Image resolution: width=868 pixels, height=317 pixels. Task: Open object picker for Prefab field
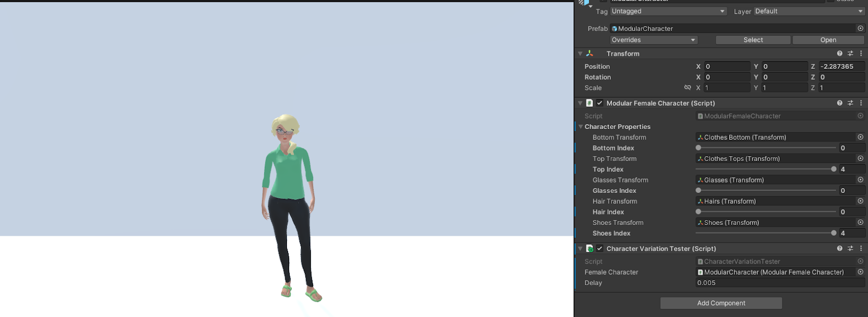coord(860,28)
